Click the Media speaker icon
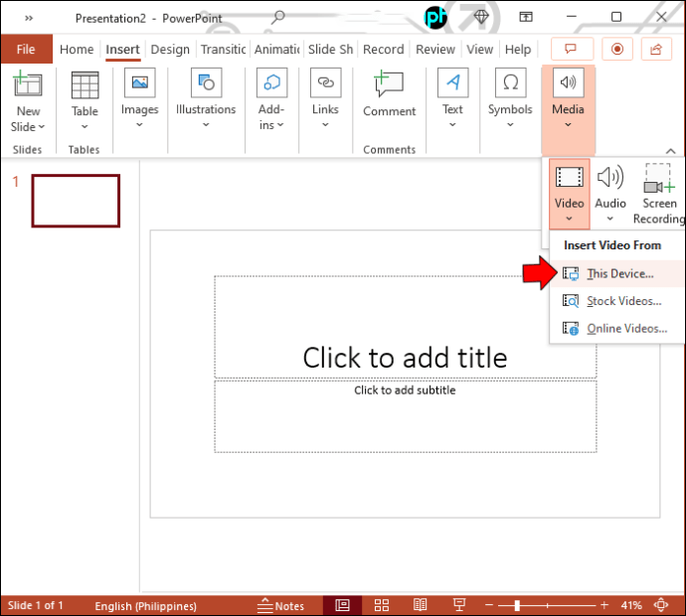This screenshot has width=686, height=616. [x=568, y=82]
